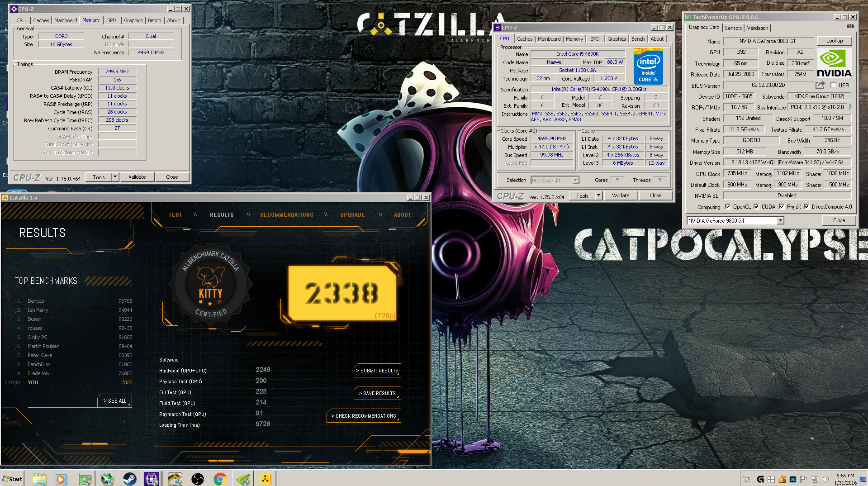Launch Google Chrome from the taskbar

point(220,479)
